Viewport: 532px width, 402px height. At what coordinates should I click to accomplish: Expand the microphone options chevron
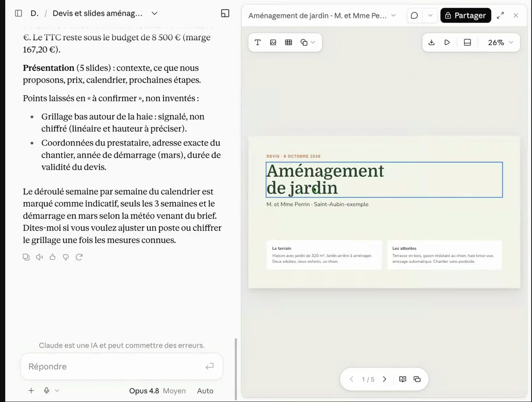pyautogui.click(x=57, y=390)
